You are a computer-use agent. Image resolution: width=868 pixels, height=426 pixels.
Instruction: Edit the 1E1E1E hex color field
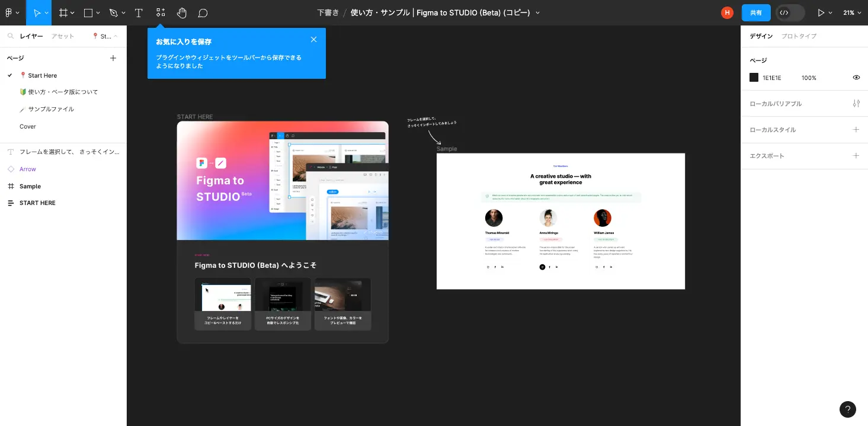click(772, 78)
